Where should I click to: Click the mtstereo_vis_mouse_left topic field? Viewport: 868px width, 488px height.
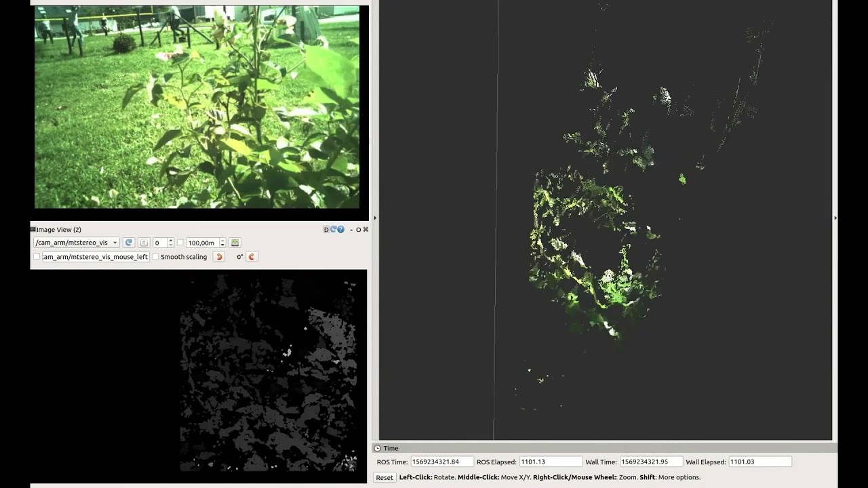(96, 257)
